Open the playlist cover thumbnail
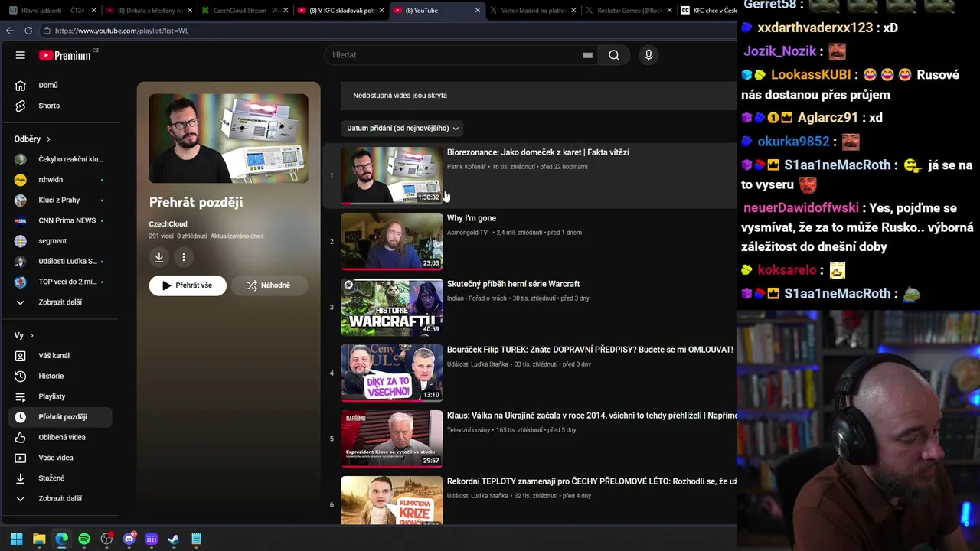 (x=229, y=139)
